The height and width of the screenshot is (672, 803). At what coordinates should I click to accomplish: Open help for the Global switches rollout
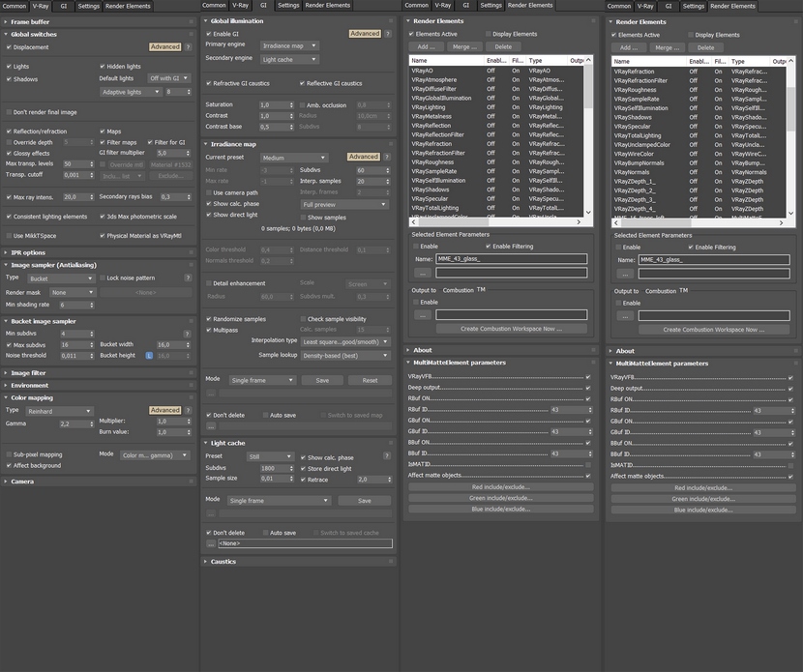pos(189,46)
